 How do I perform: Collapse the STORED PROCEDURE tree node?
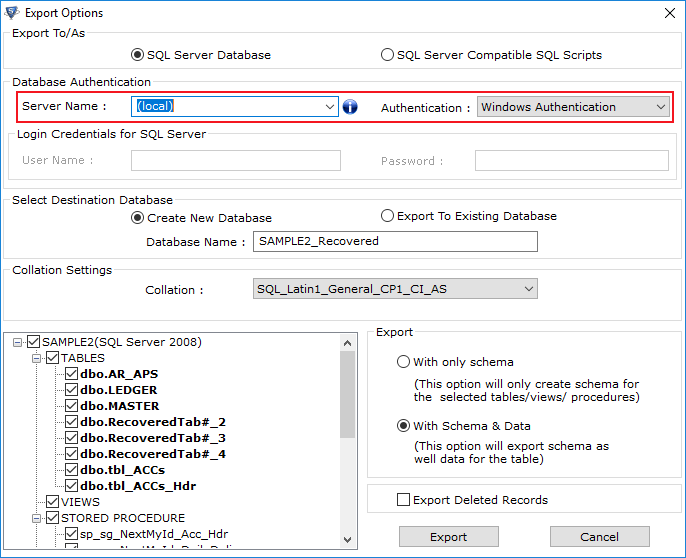point(36,518)
